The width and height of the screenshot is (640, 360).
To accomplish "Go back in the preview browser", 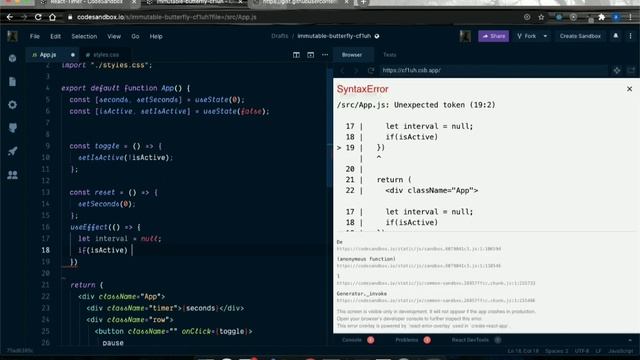I will click(x=342, y=70).
